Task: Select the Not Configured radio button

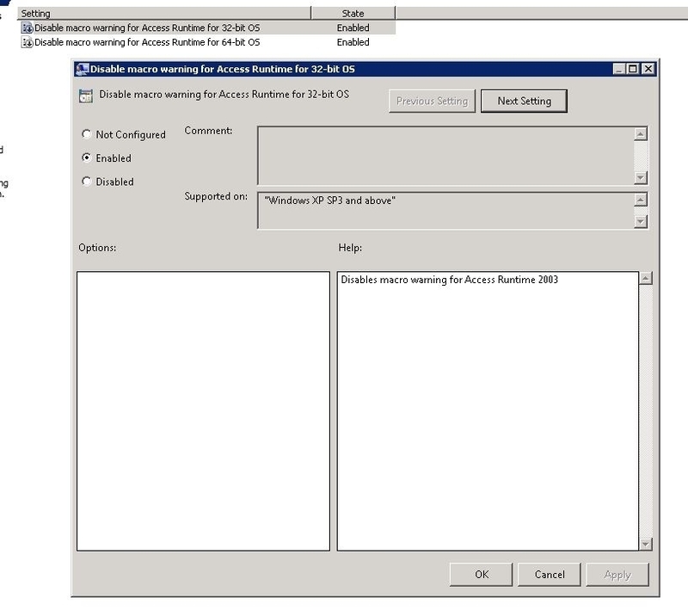Action: [85, 135]
